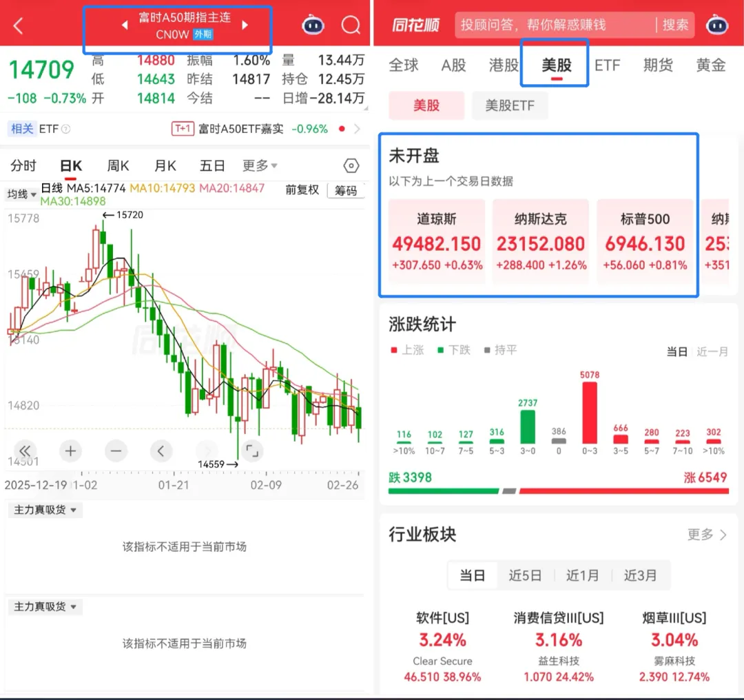Open search with the magnifier icon

click(351, 25)
